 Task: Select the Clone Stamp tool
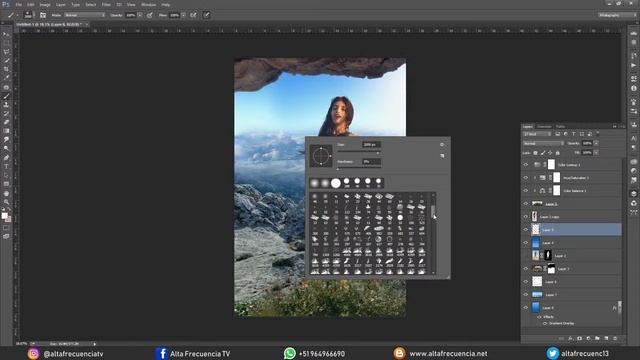6,105
